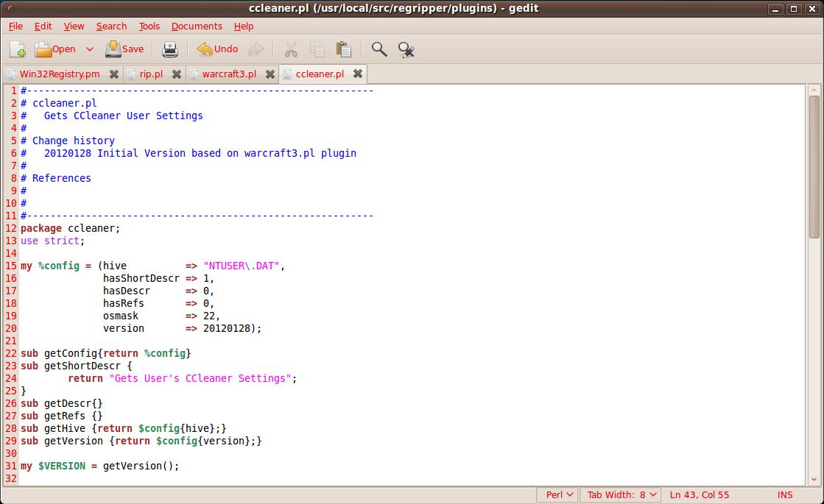The width and height of the screenshot is (824, 504).
Task: Create a new document with toolbar icon
Action: pos(18,49)
